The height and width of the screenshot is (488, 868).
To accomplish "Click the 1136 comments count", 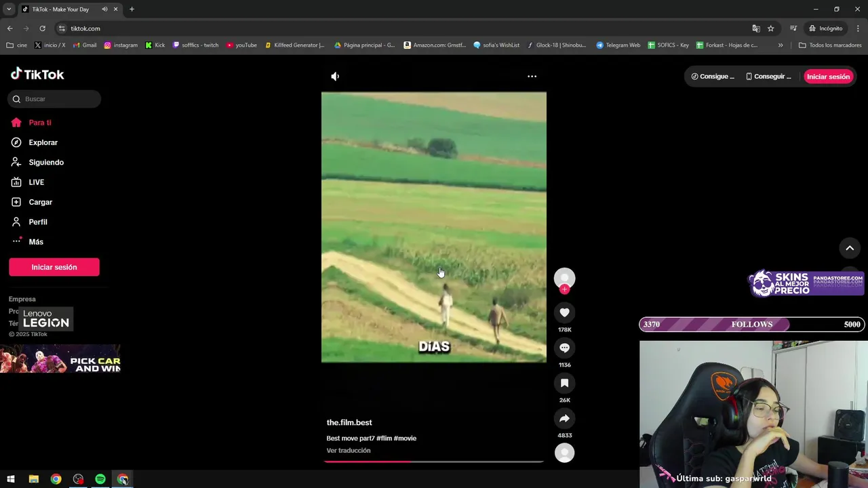I will coord(564,365).
